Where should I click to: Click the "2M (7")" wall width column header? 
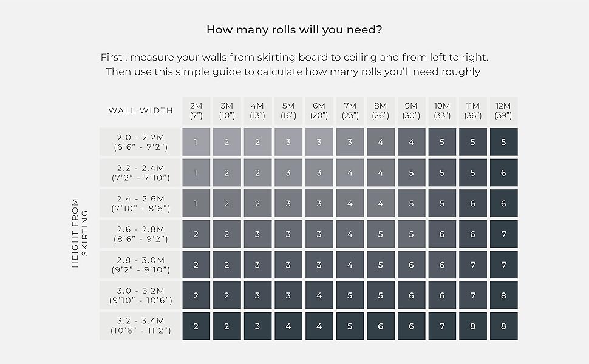click(196, 110)
